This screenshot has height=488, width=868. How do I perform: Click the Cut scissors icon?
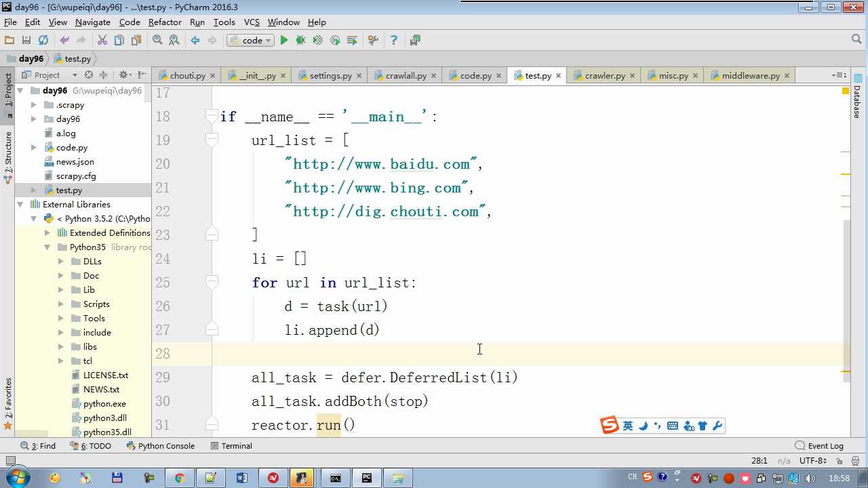(x=102, y=41)
